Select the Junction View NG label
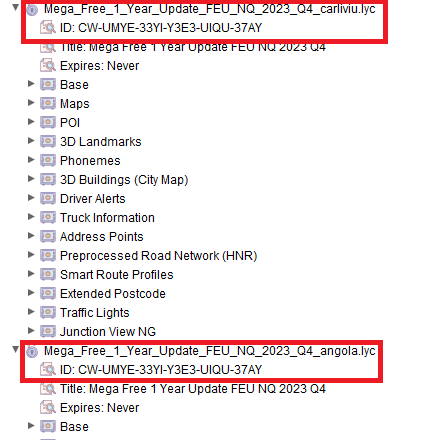The height and width of the screenshot is (440, 436). [x=108, y=332]
